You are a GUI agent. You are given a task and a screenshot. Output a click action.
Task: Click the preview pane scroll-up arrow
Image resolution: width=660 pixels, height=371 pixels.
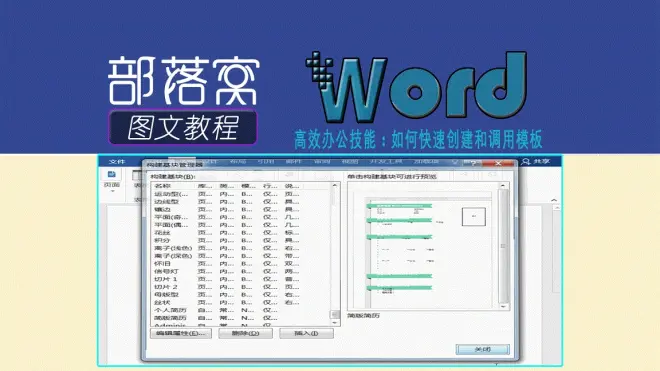503,186
